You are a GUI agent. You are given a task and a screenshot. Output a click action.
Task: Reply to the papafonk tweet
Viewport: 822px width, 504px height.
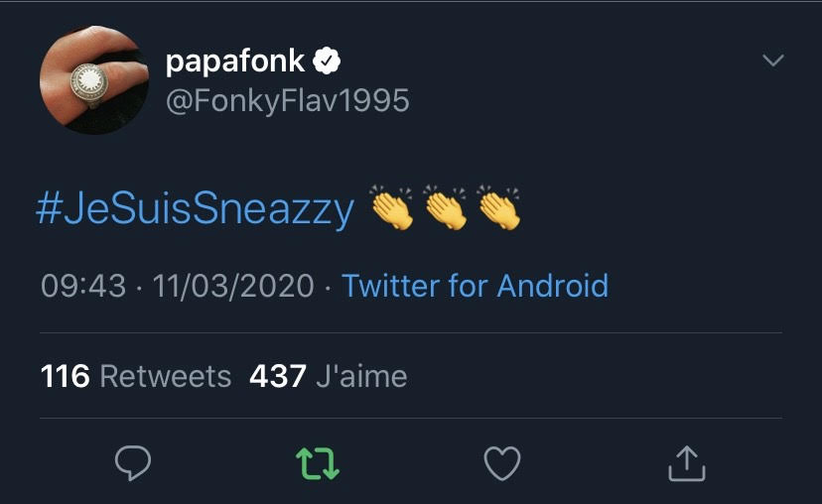(x=133, y=463)
